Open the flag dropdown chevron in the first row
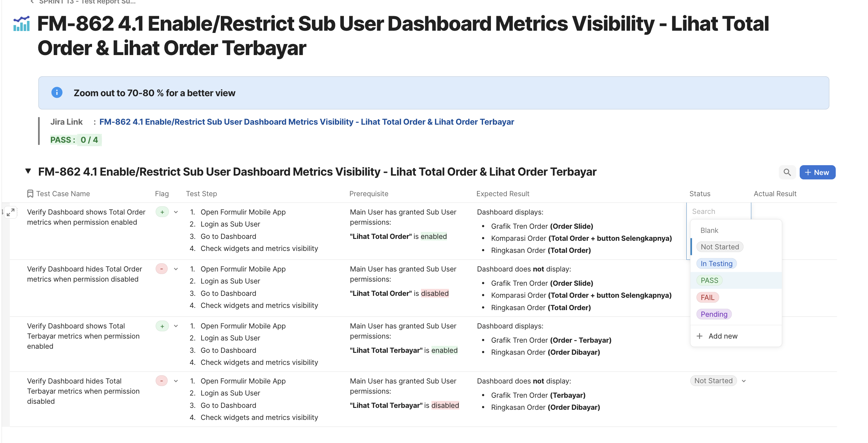This screenshot has height=443, width=868. pos(176,212)
